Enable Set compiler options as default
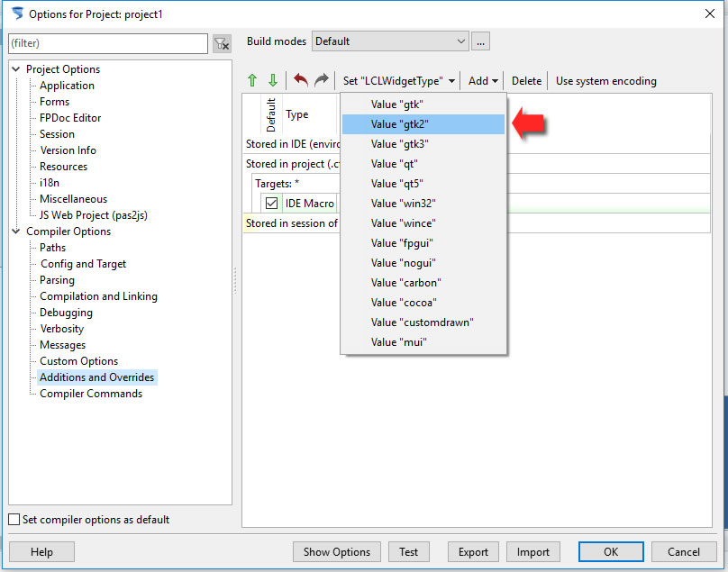The height and width of the screenshot is (572, 728). [x=14, y=520]
